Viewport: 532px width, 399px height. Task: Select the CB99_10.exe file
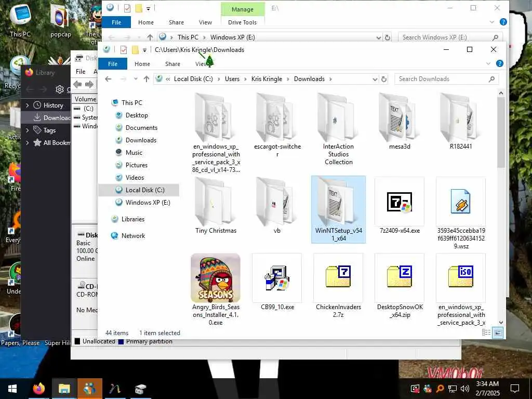tap(277, 282)
